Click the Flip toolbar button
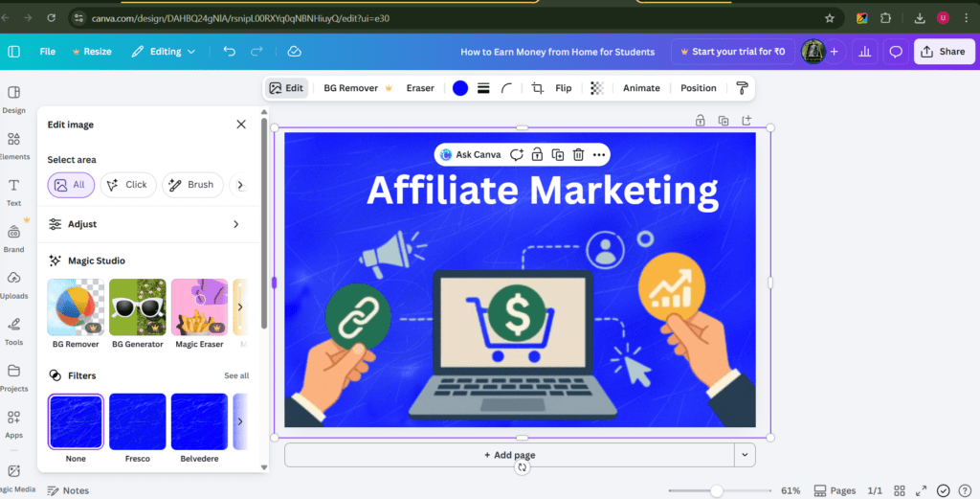Screen dimensions: 980x499 (563, 88)
